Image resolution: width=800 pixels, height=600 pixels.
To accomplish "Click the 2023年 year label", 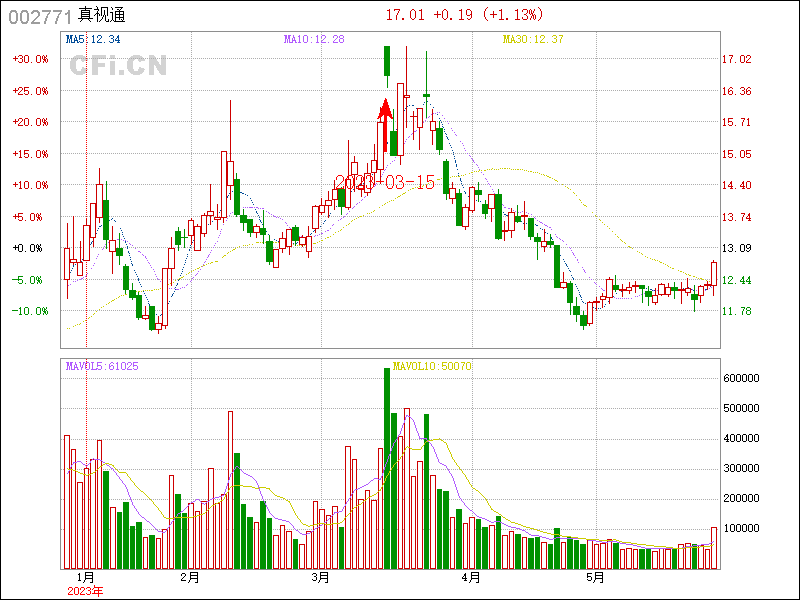I will 84,591.
